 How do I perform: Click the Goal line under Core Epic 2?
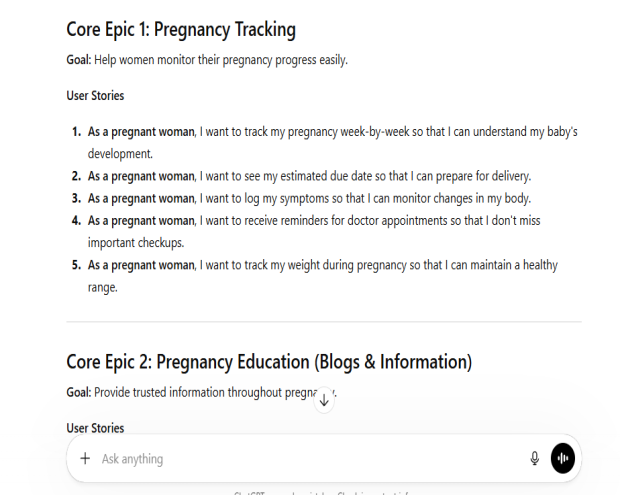[x=190, y=393]
